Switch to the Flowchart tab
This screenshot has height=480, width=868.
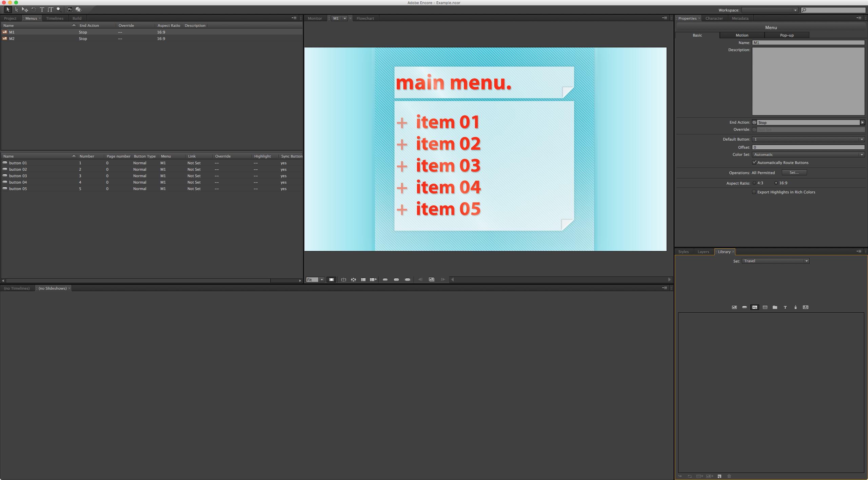[365, 18]
